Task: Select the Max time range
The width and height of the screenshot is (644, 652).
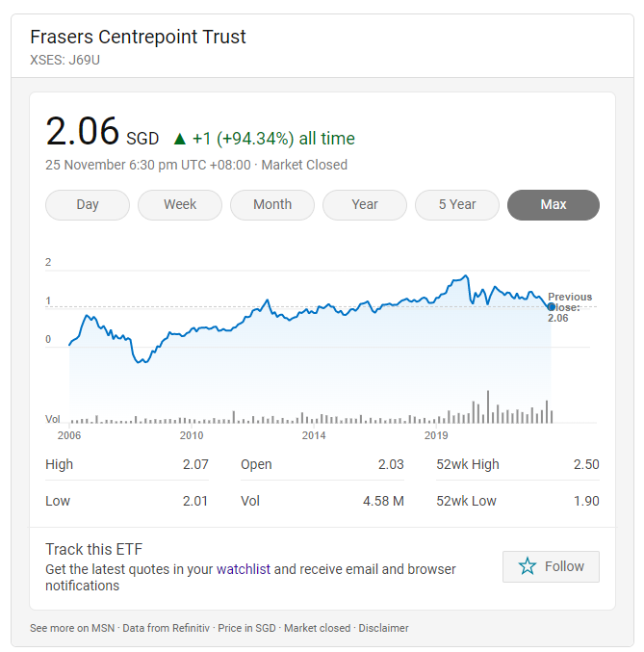Action: [x=554, y=204]
